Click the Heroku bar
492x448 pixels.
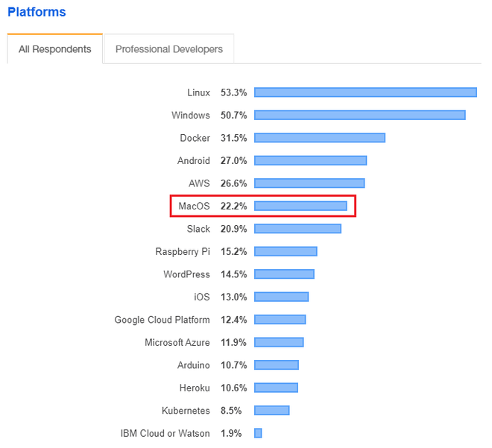[x=276, y=388]
